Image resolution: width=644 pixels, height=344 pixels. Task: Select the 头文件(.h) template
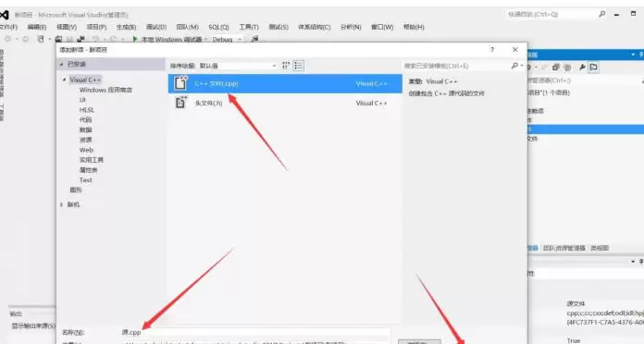click(x=285, y=103)
